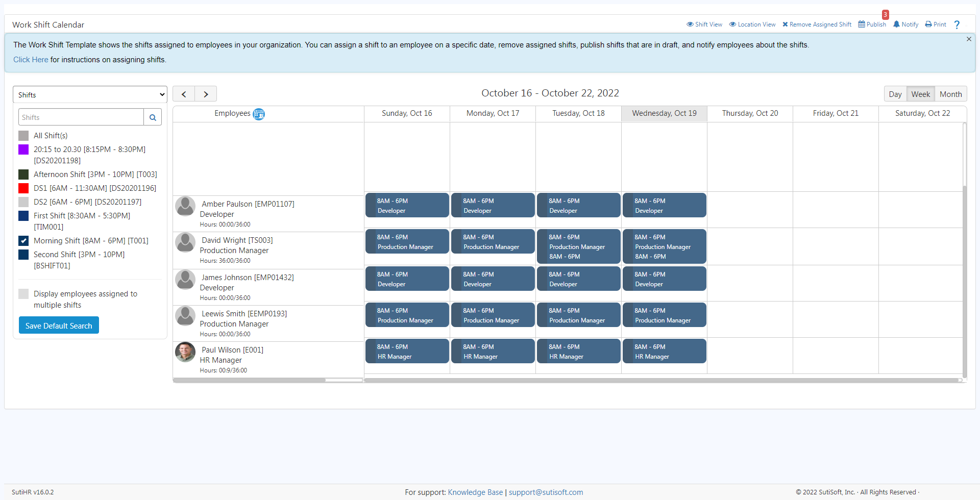Click the calendar icon next to Employees
Viewport: 980px width, 500px height.
point(259,114)
